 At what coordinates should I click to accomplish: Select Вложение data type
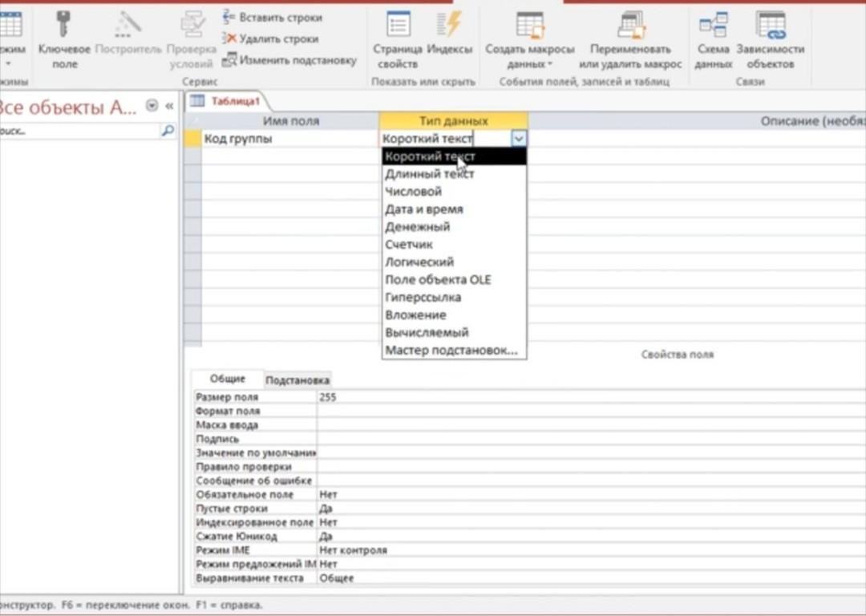tap(454, 315)
